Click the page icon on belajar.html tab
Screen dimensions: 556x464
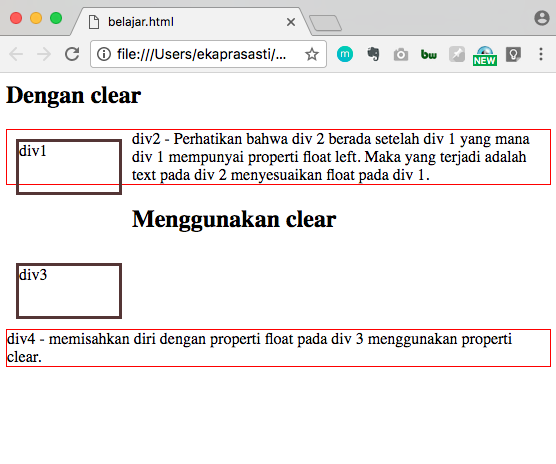click(94, 22)
